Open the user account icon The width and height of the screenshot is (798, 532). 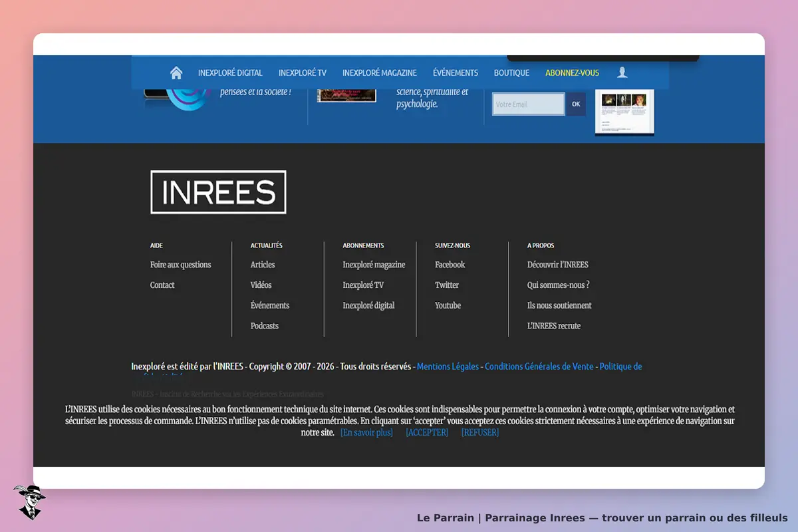point(622,72)
